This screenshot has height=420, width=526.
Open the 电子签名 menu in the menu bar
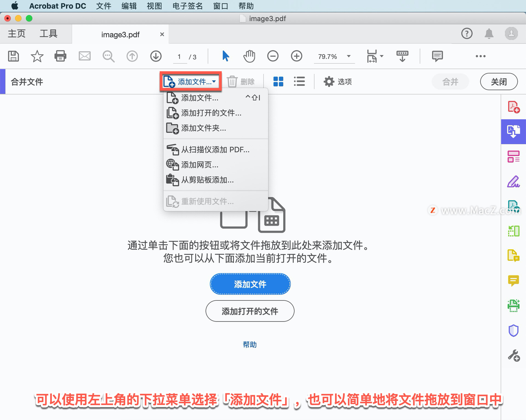[187, 6]
